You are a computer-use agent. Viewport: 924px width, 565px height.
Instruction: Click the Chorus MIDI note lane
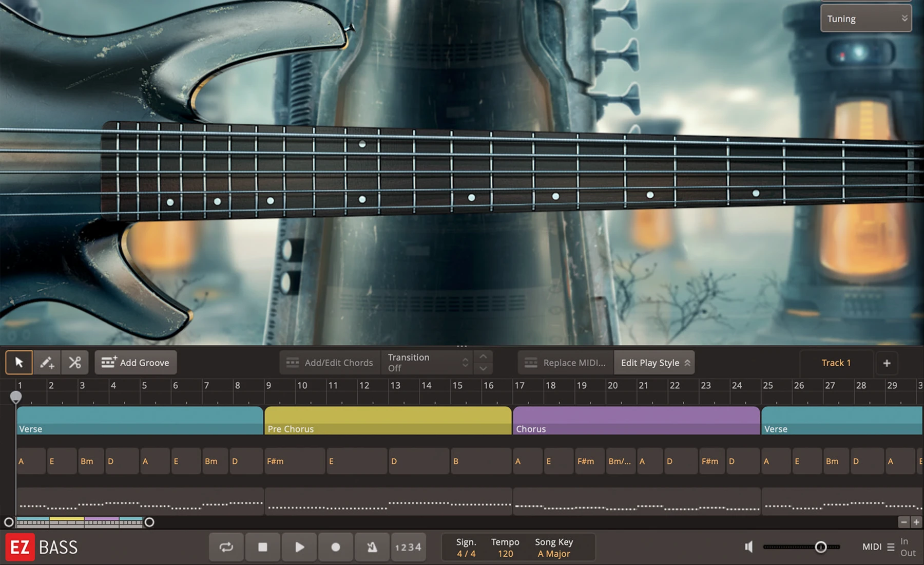(x=637, y=501)
